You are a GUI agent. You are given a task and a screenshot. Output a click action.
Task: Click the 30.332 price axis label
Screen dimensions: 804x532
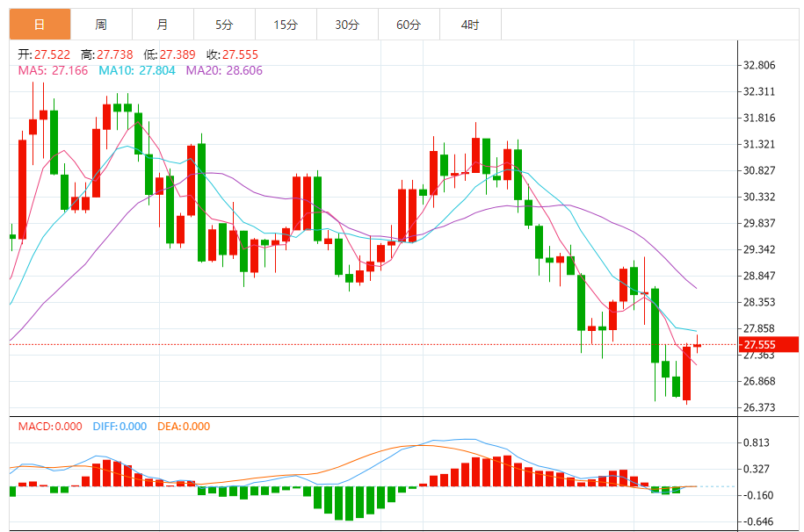click(x=759, y=197)
